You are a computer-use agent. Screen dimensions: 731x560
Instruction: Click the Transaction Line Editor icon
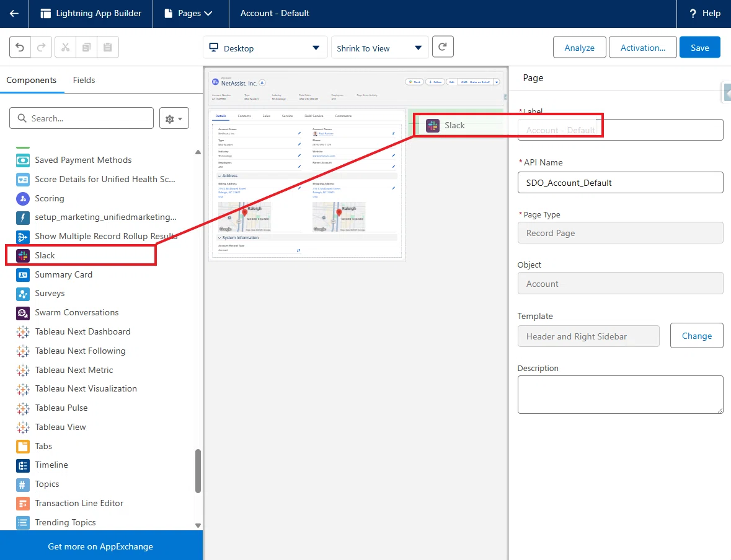coord(23,504)
